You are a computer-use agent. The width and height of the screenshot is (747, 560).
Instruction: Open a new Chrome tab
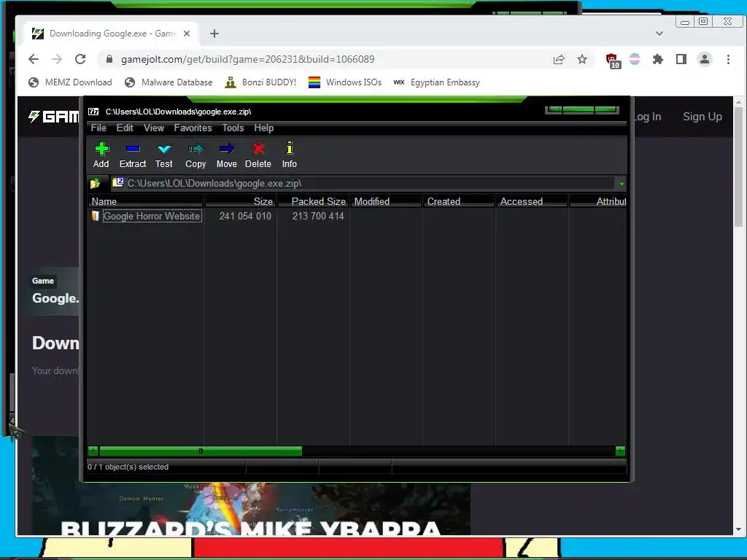[x=214, y=34]
